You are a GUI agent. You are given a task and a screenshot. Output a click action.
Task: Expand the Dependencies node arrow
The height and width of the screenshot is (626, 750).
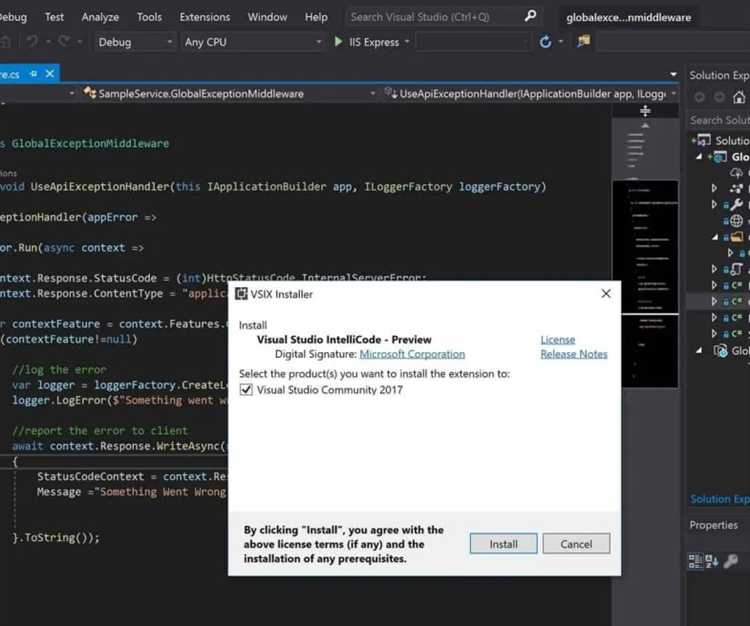pos(714,188)
